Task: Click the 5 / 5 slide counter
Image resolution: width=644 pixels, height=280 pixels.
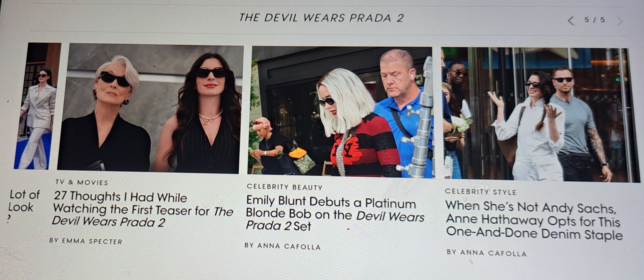Action: 595,20
